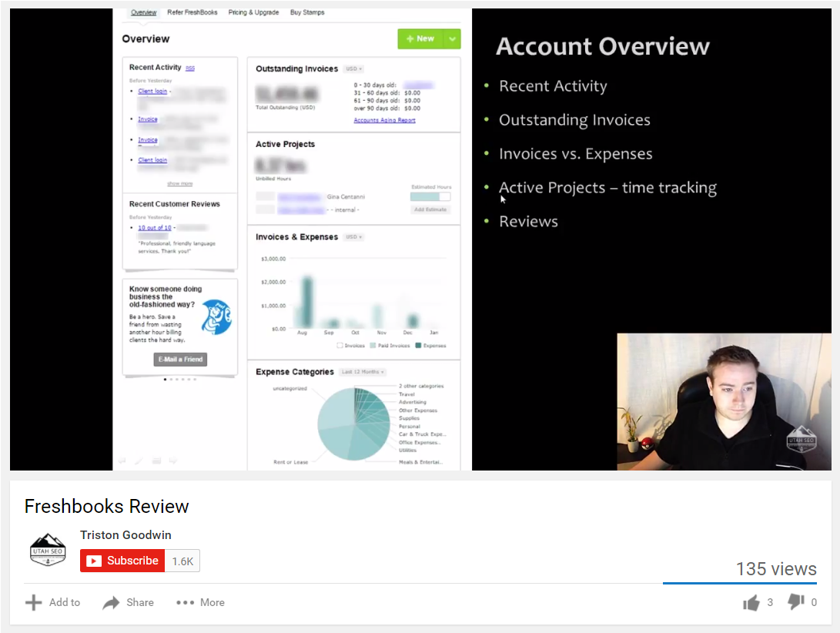The width and height of the screenshot is (840, 633).
Task: Click the Invoices legend box in chart
Action: 340,346
